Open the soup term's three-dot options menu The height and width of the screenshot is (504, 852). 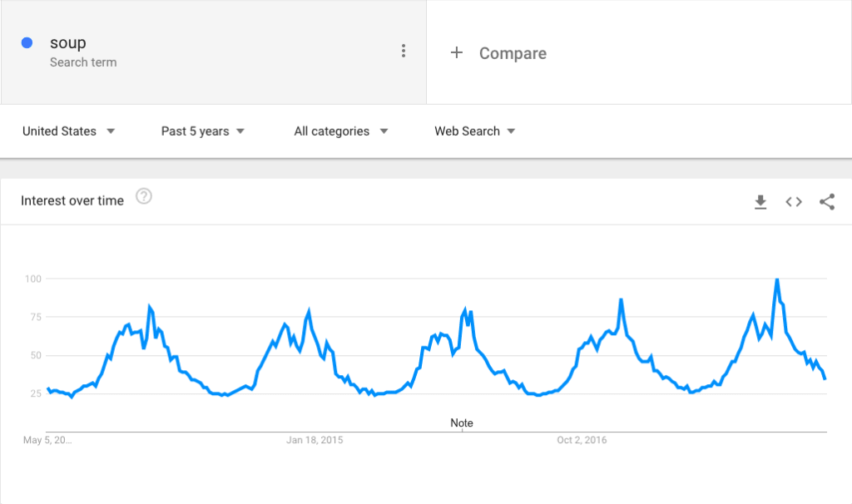[x=404, y=51]
